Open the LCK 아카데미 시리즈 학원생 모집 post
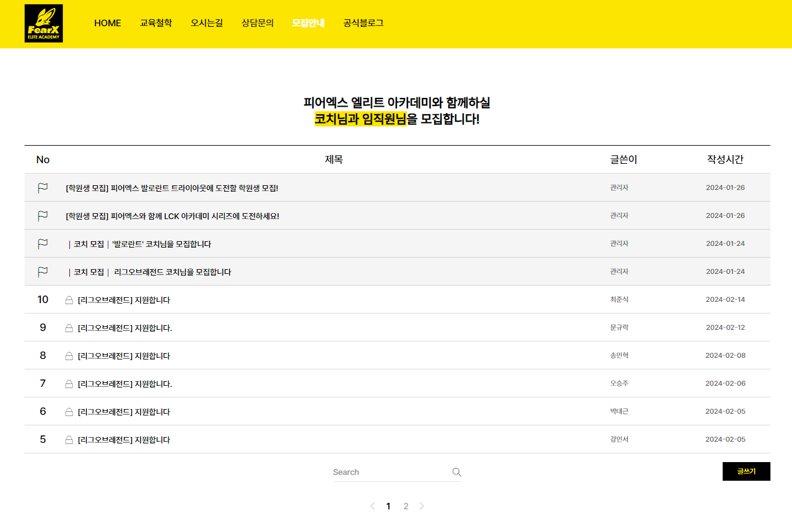 pyautogui.click(x=173, y=216)
